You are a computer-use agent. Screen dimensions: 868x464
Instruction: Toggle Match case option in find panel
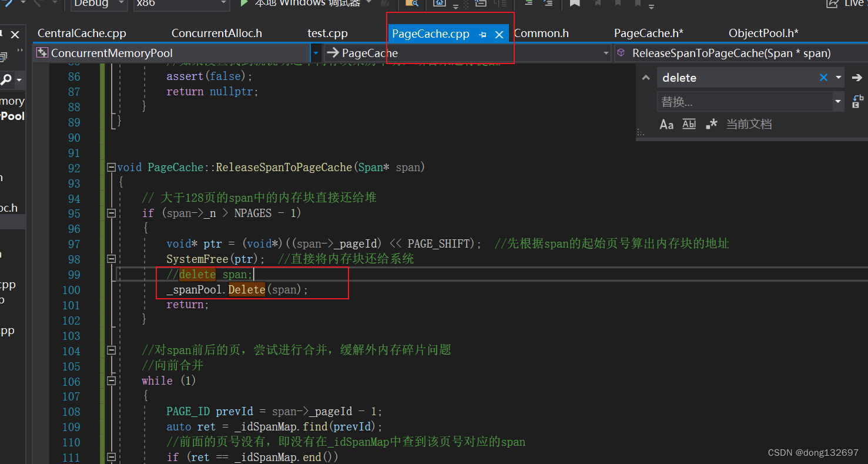(666, 124)
